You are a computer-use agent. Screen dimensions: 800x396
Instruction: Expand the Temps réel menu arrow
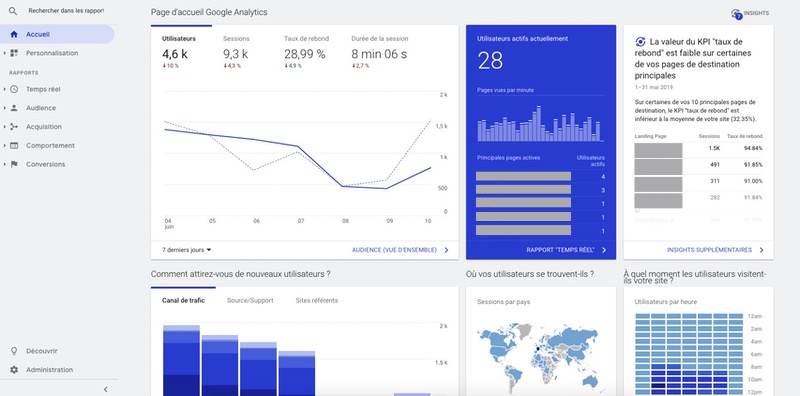pyautogui.click(x=5, y=89)
